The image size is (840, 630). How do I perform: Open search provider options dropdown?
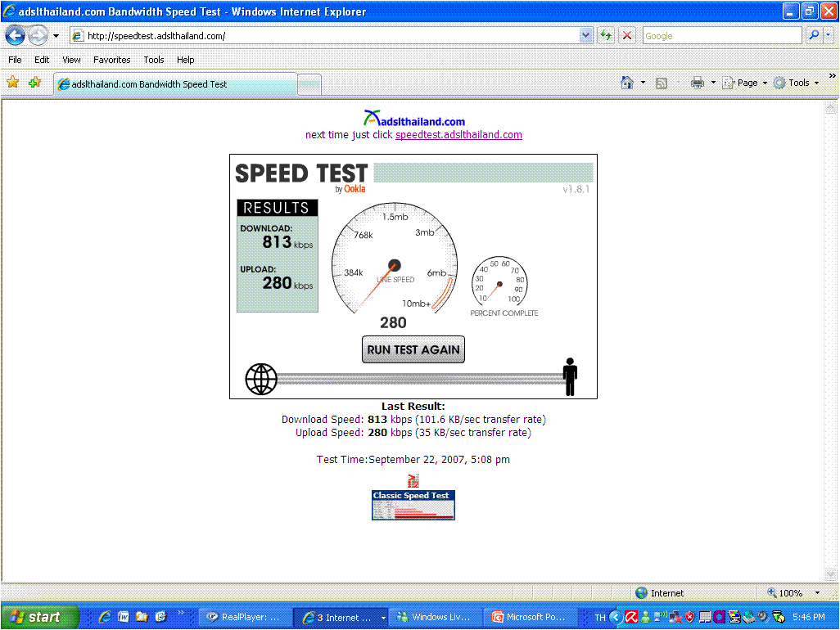pos(829,36)
